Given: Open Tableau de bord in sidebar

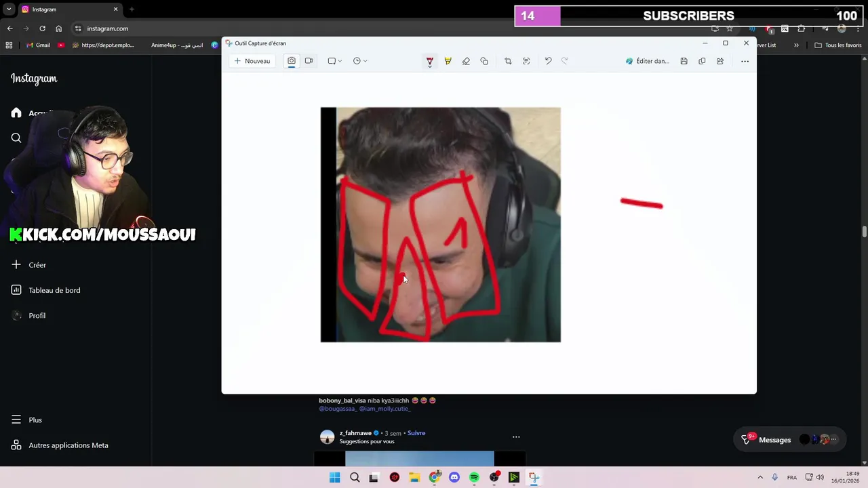Looking at the screenshot, I should [x=46, y=290].
